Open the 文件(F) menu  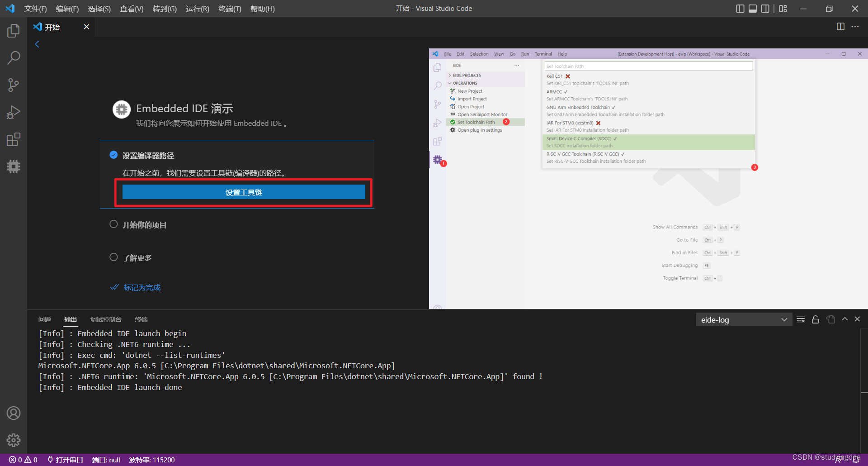35,9
